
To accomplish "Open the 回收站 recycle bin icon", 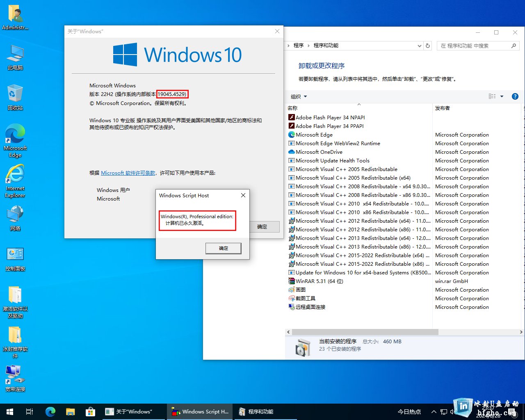I will click(15, 98).
